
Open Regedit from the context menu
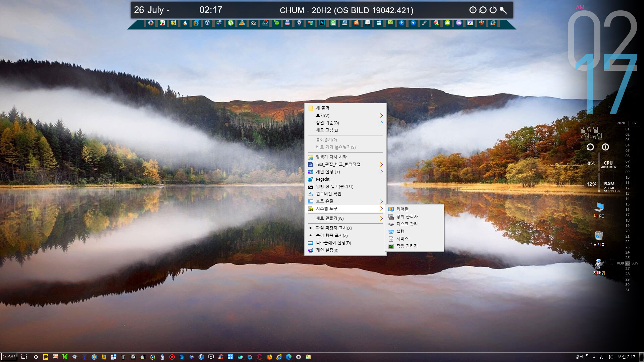[345, 179]
